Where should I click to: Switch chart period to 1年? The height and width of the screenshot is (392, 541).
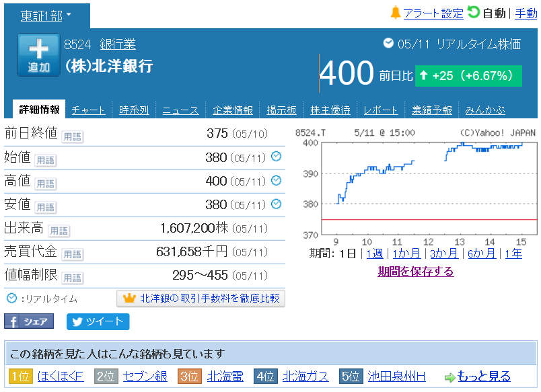513,253
